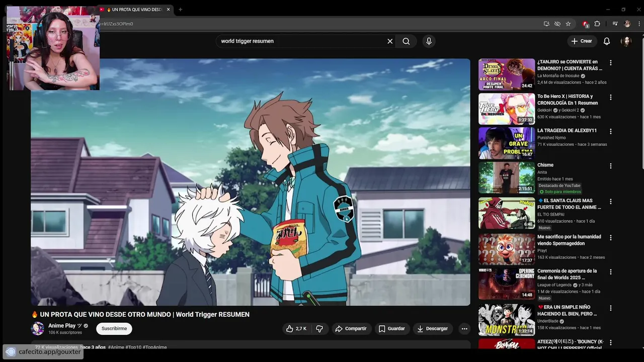Image resolution: width=644 pixels, height=362 pixels.
Task: Open video titled To Be Hero X HISTORIA
Action: click(568, 100)
